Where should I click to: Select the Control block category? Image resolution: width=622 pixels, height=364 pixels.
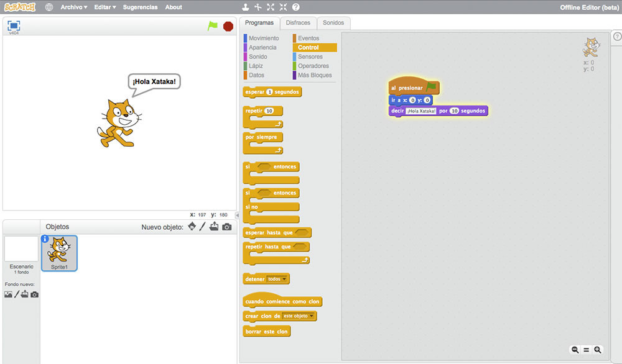tap(315, 48)
